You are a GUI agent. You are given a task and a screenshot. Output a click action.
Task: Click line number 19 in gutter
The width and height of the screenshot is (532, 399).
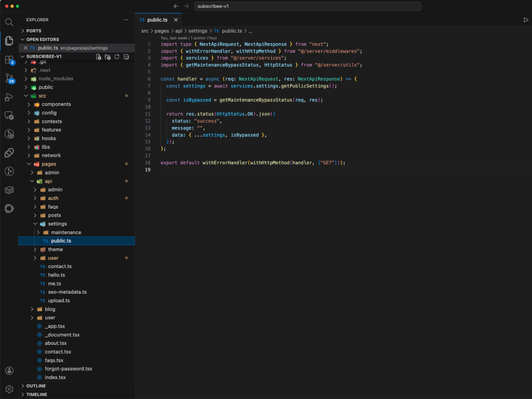pyautogui.click(x=147, y=170)
